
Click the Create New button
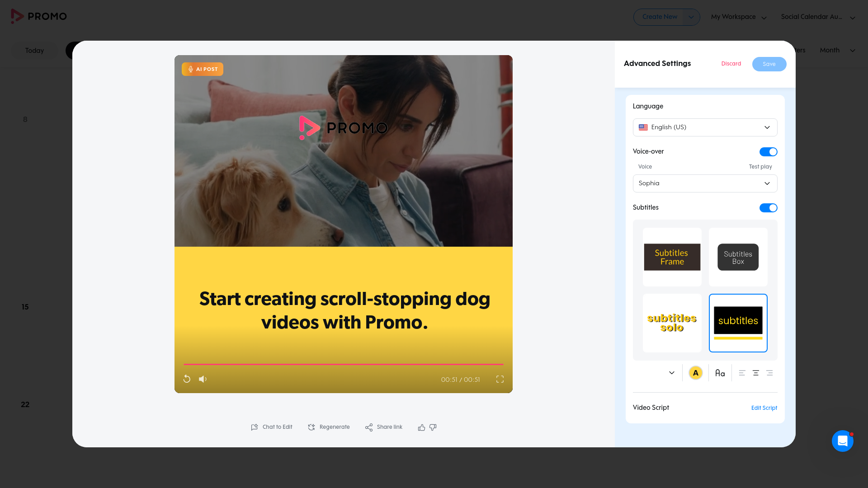click(x=660, y=17)
